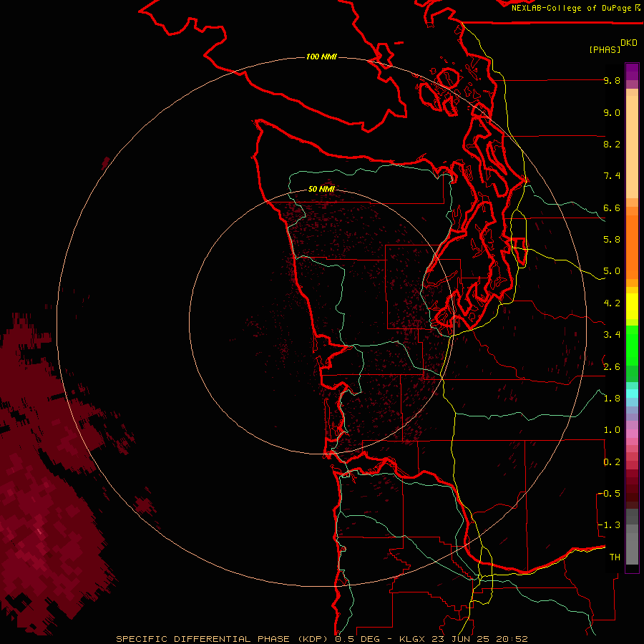
Task: Click the 6.6 value on the color scale
Action: 612,208
